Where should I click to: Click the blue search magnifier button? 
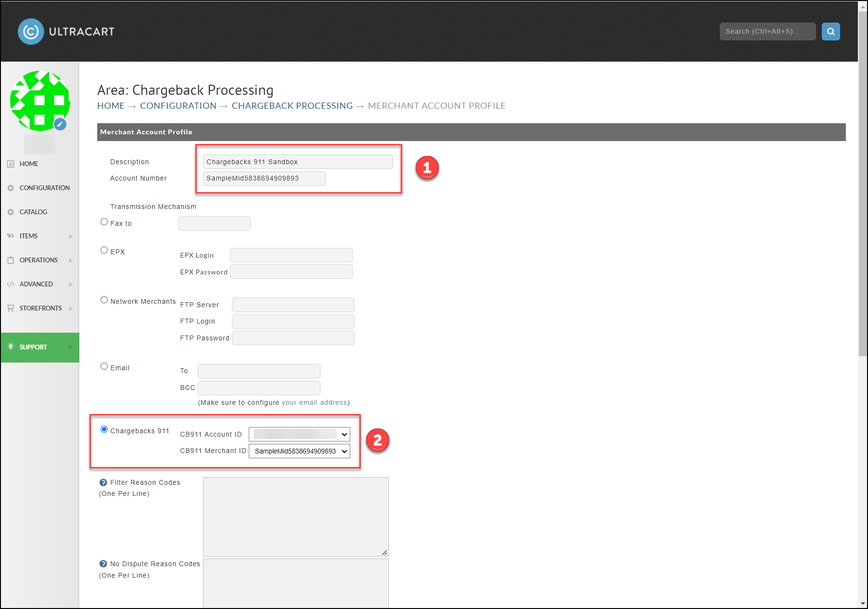(830, 32)
